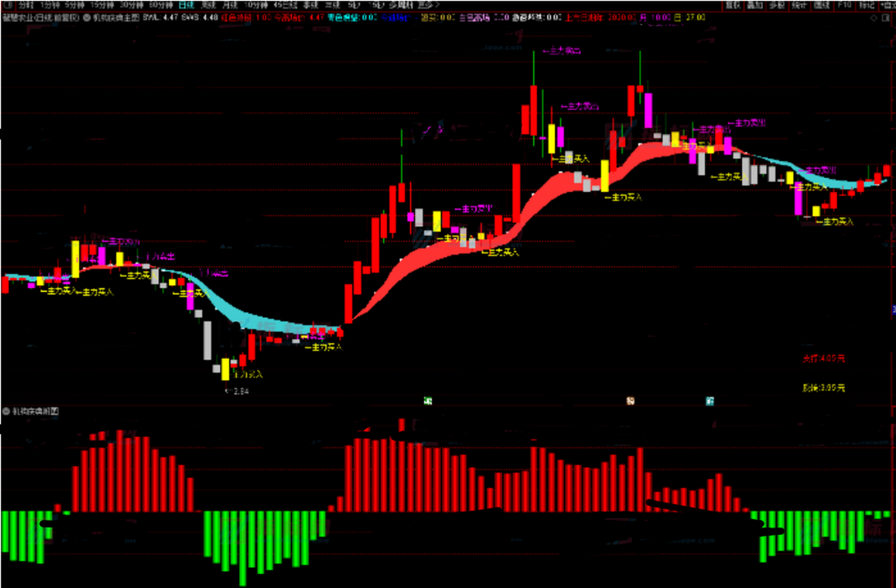This screenshot has width=896, height=588.
Task: Open the 统计 statistics tool
Action: pyautogui.click(x=799, y=5)
